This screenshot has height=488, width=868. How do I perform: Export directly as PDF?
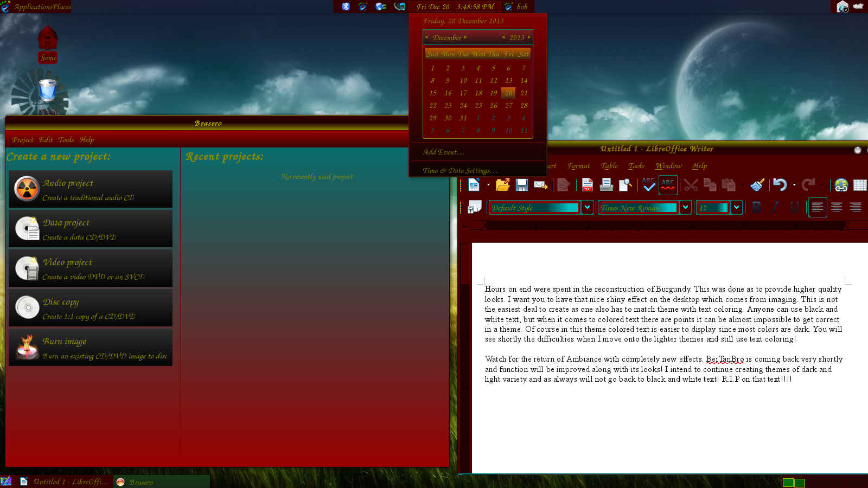click(588, 185)
